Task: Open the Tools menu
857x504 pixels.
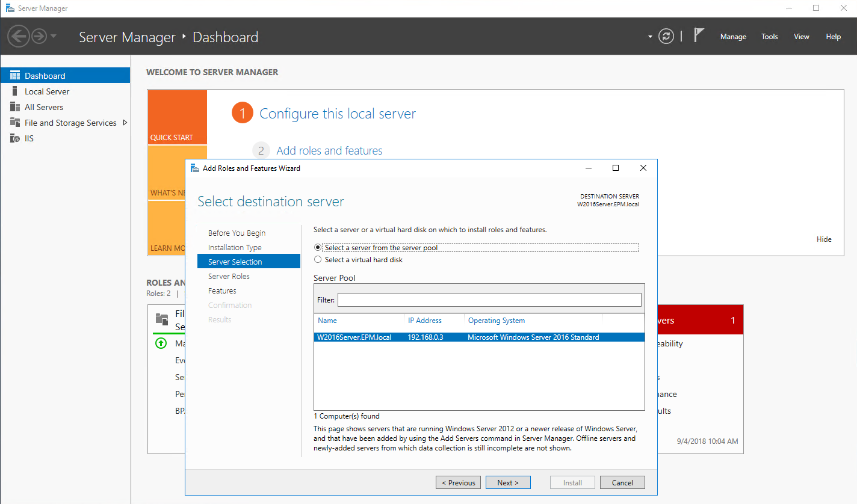Action: click(770, 37)
